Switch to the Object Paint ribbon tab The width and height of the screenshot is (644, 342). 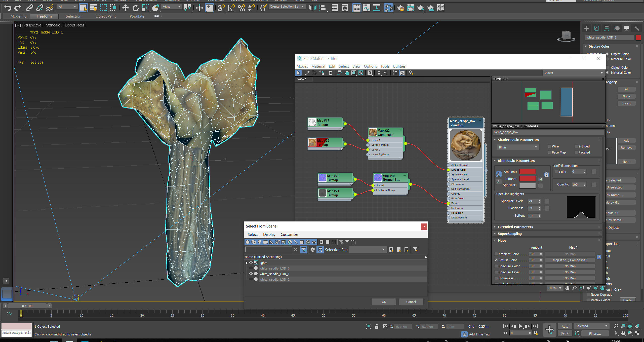105,16
